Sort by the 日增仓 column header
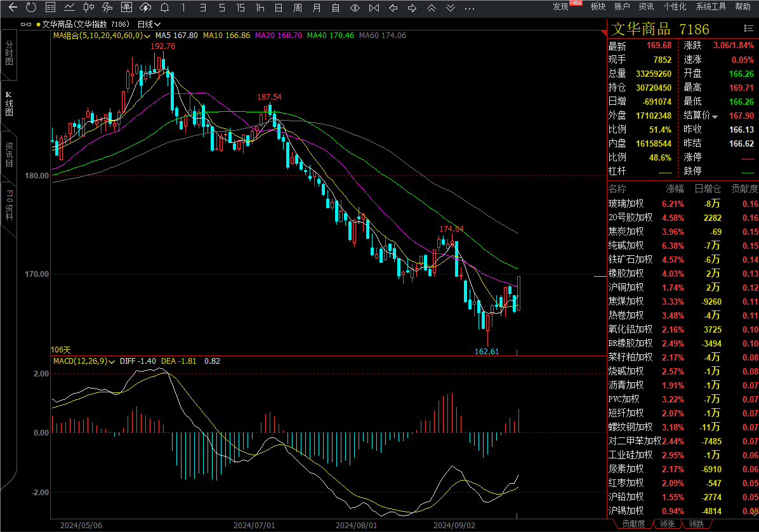The image size is (759, 532). 708,189
